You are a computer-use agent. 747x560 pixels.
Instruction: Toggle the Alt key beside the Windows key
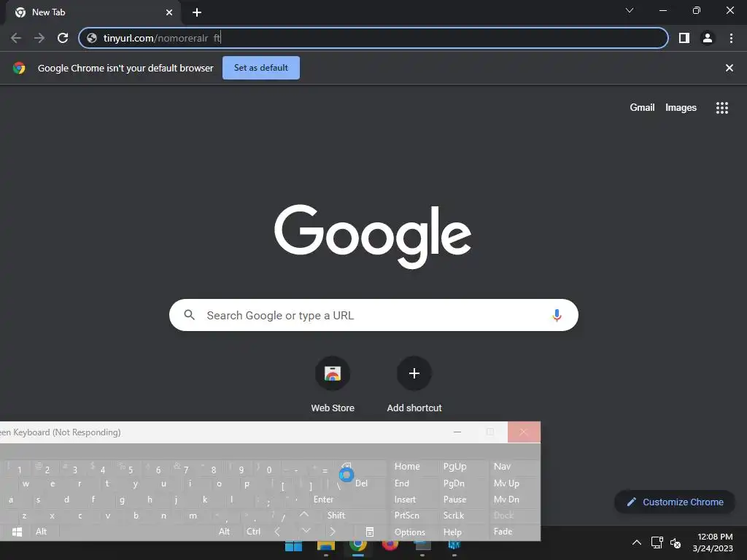(42, 532)
